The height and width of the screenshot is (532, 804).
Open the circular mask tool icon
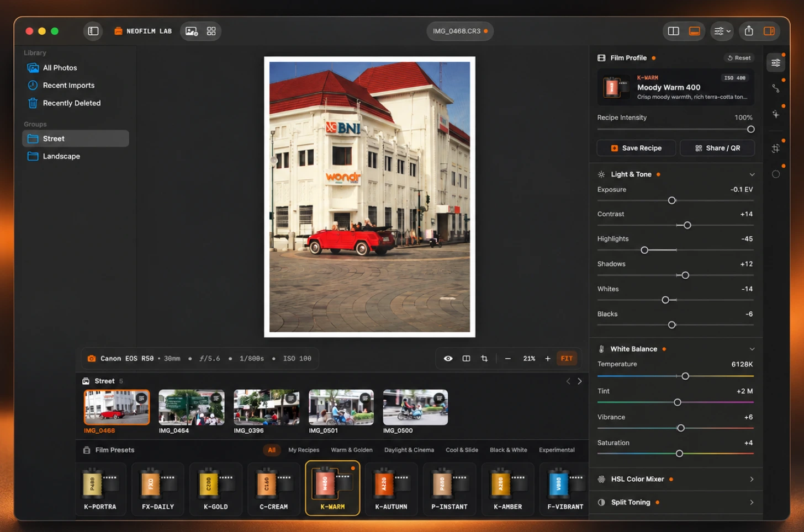tap(776, 174)
